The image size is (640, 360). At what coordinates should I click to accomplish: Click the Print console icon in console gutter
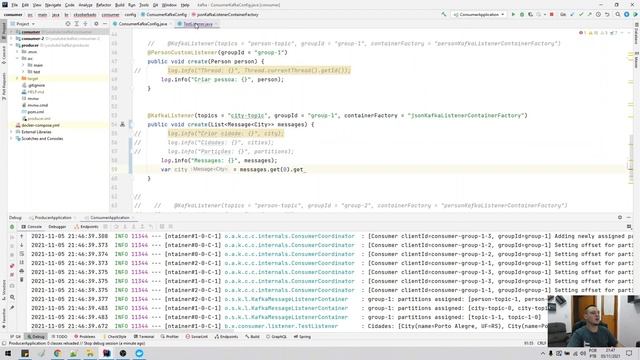[x=22, y=271]
